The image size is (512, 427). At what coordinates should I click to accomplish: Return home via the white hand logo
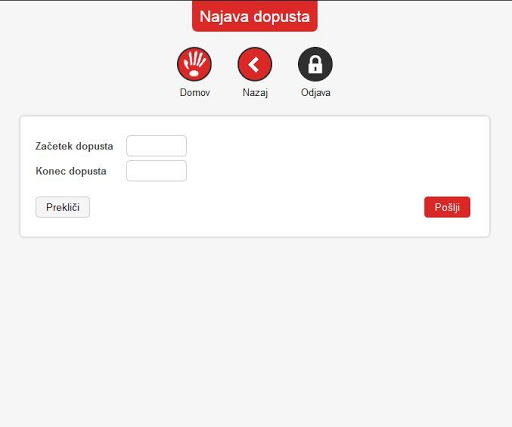coord(194,64)
